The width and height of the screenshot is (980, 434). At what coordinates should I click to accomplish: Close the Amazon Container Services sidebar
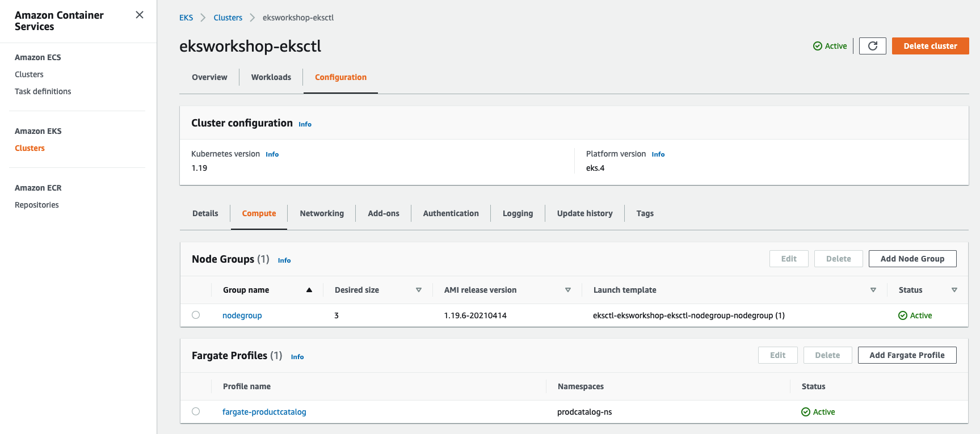point(140,15)
